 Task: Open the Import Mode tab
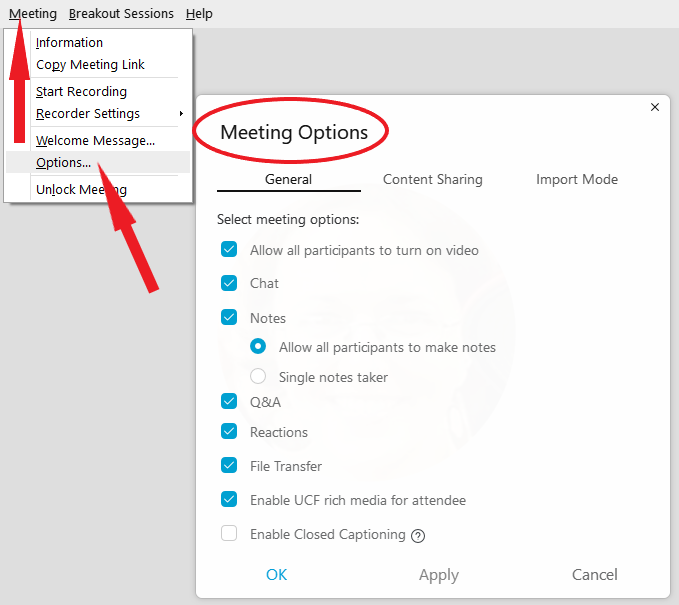(577, 179)
